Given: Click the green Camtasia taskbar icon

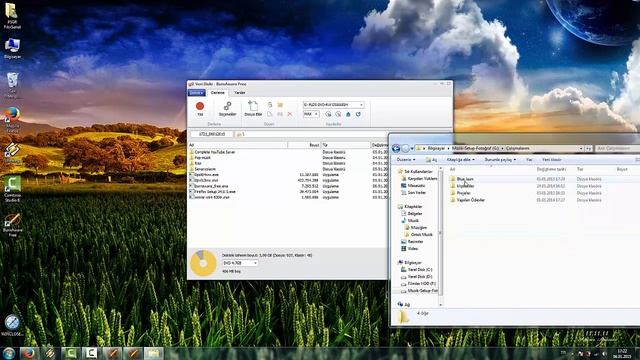Looking at the screenshot, I should 71,353.
